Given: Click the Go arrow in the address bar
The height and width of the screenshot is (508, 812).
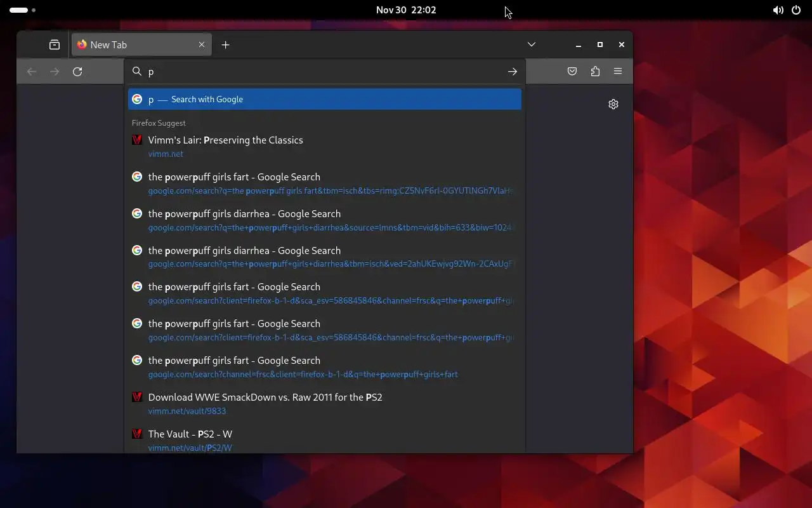Looking at the screenshot, I should tap(513, 72).
